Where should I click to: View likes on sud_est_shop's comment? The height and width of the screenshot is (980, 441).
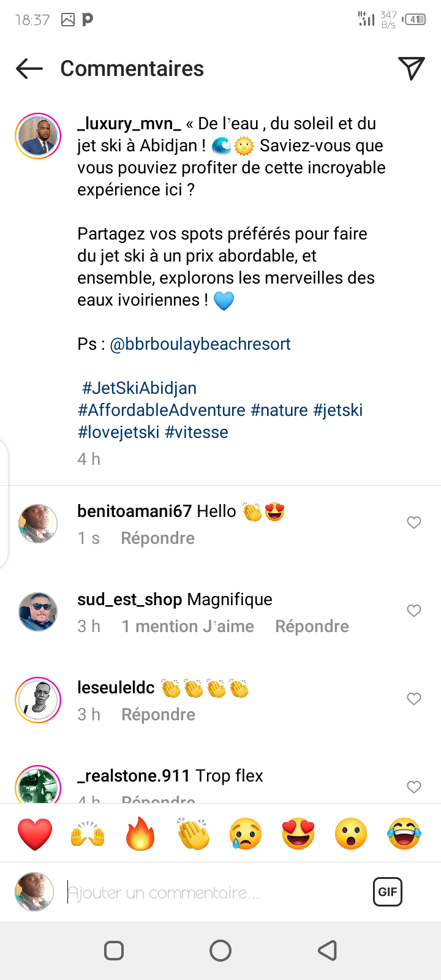187,627
